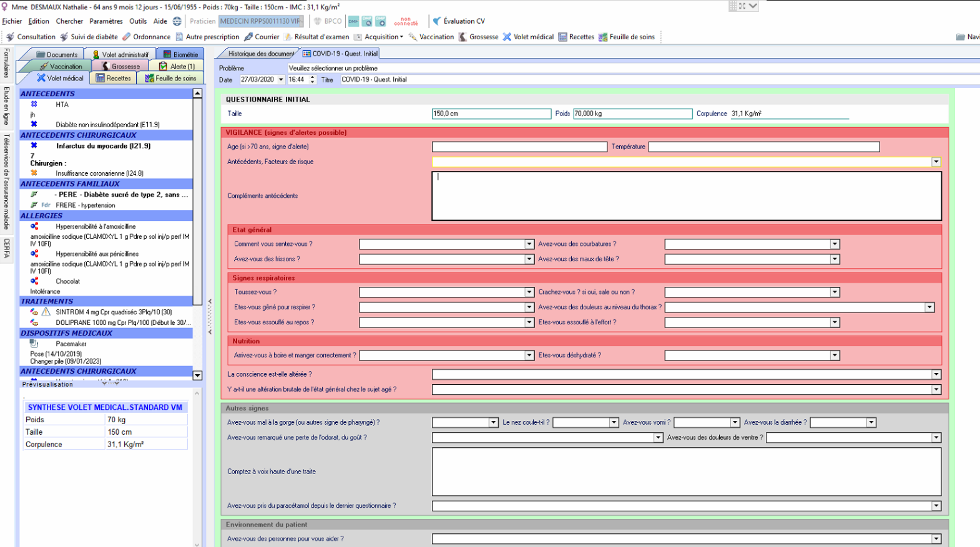Click the blue cross icon beside HTA
The image size is (980, 547).
pos(34,104)
